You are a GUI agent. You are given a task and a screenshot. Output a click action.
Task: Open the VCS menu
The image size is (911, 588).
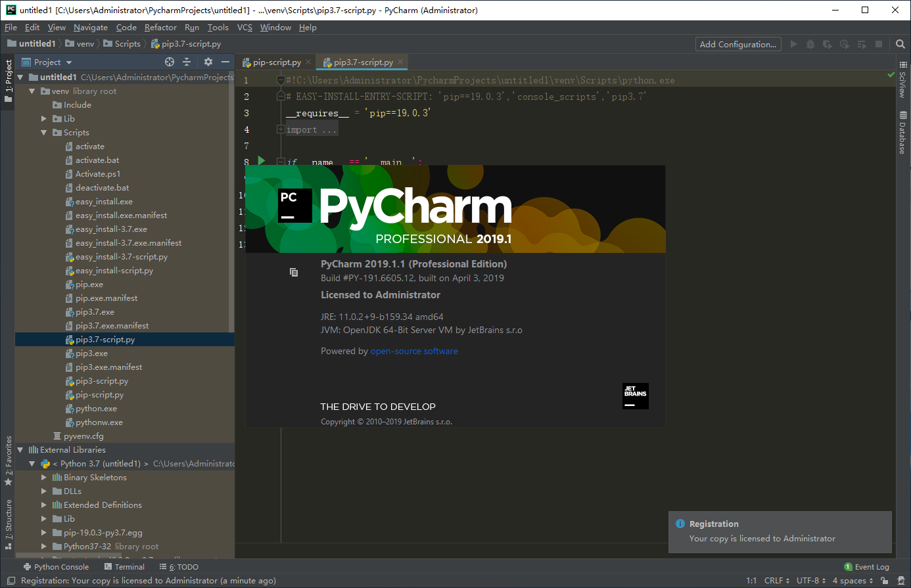pos(245,28)
